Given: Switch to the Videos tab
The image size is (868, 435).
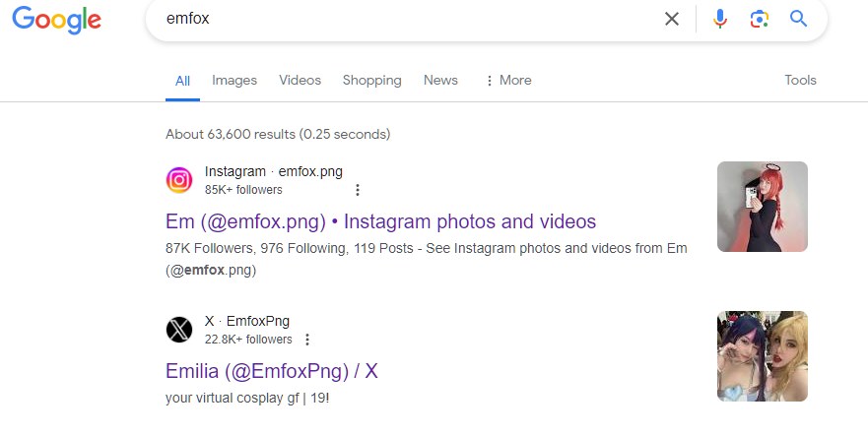Looking at the screenshot, I should click(x=300, y=81).
